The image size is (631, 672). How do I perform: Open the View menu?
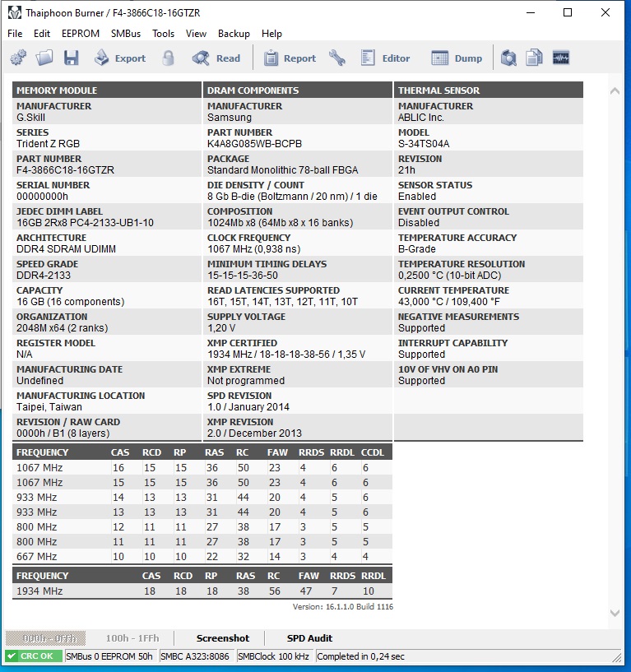pos(196,34)
